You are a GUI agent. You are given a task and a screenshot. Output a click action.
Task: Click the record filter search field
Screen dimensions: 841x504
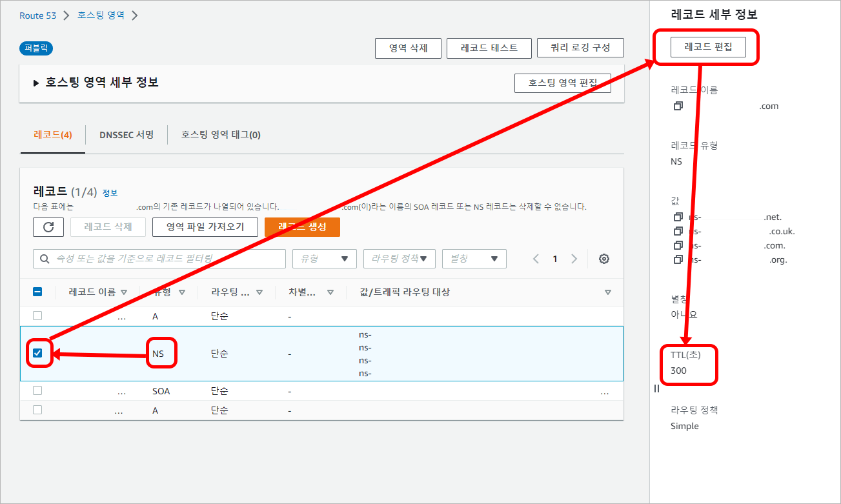(x=159, y=259)
